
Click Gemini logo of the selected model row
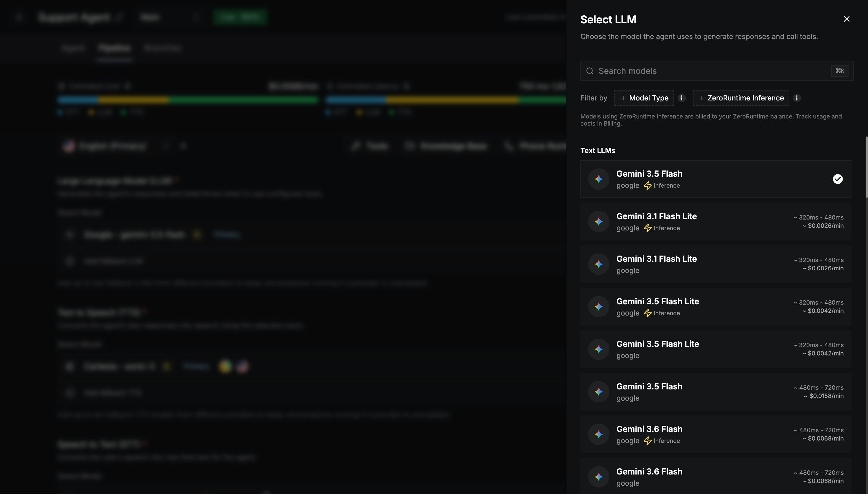pyautogui.click(x=598, y=179)
